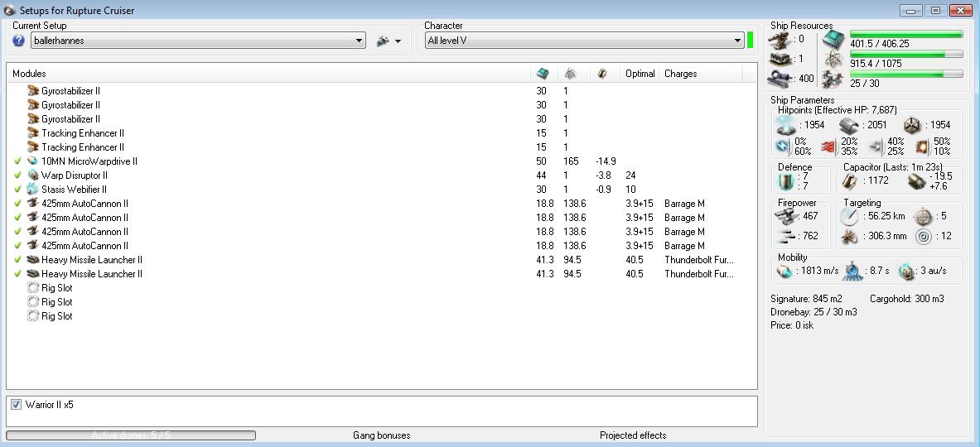Viewport: 980px width, 447px height.
Task: Click the launcher hardpoints icon in Ship Resources
Action: click(x=781, y=59)
